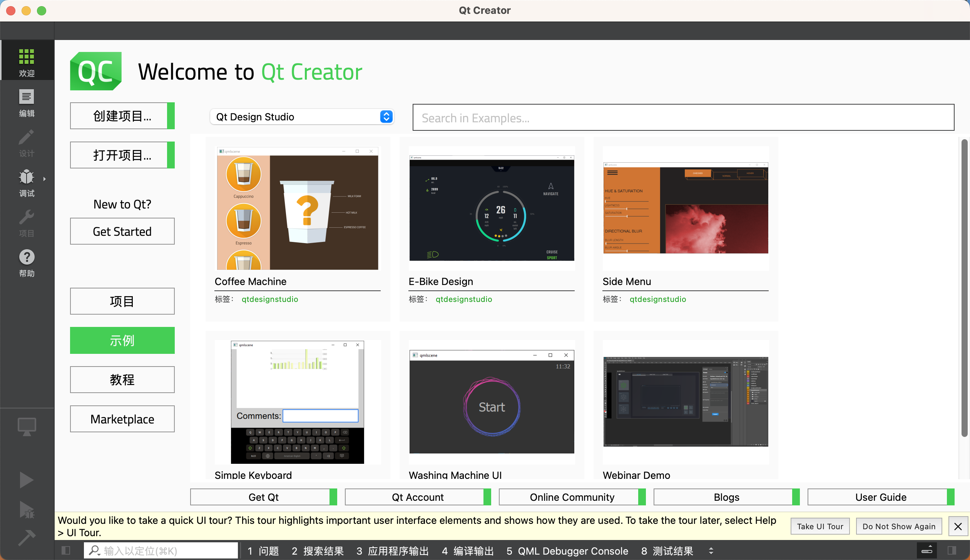The image size is (970, 560).
Task: Click the QC logo
Action: pos(96,71)
